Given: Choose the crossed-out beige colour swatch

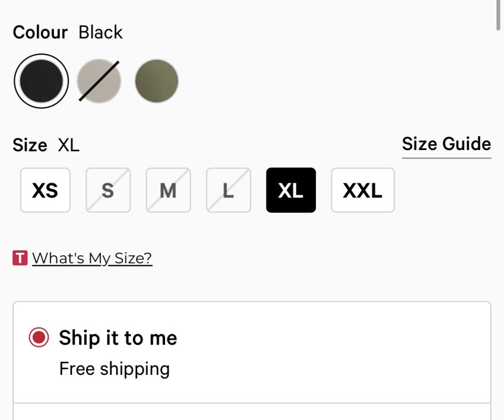Looking at the screenshot, I should (x=99, y=81).
